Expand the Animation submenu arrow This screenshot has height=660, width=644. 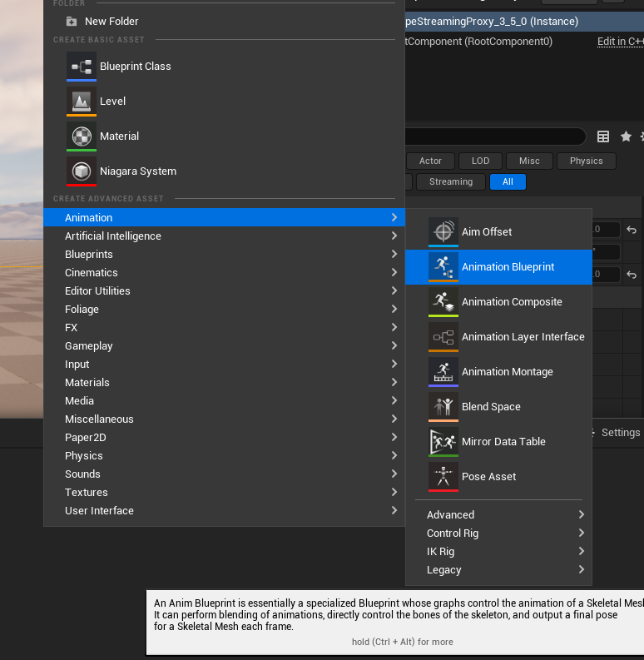point(394,217)
